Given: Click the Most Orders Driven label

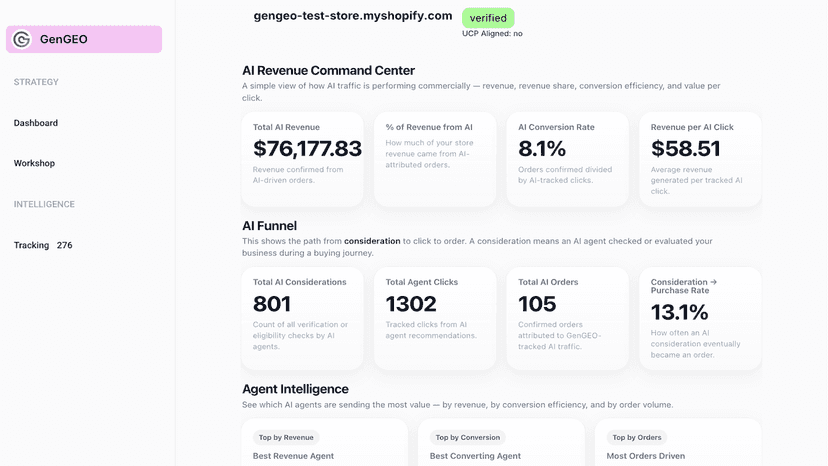Looking at the screenshot, I should 646,456.
